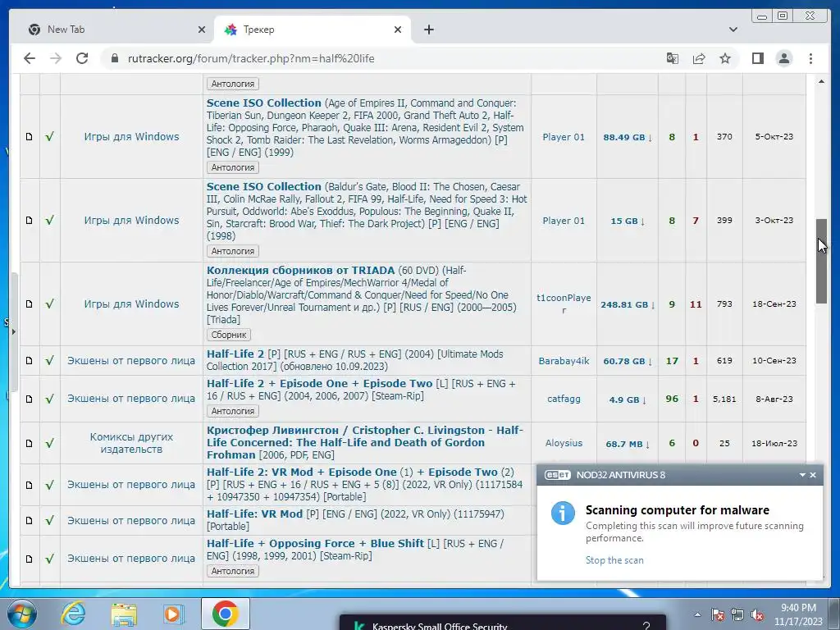Share this page via share icon
This screenshot has width=840, height=630.
click(x=699, y=58)
